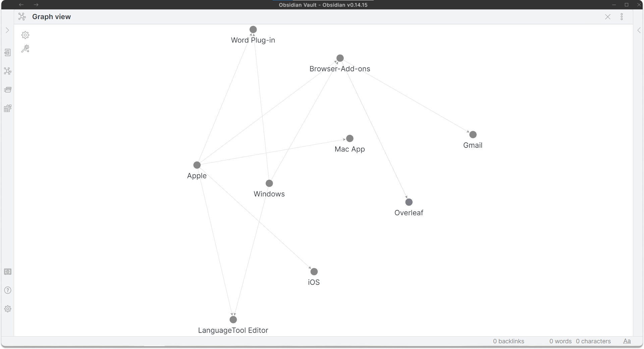Navigate forward with the right arrow
This screenshot has height=349, width=644.
tap(36, 5)
